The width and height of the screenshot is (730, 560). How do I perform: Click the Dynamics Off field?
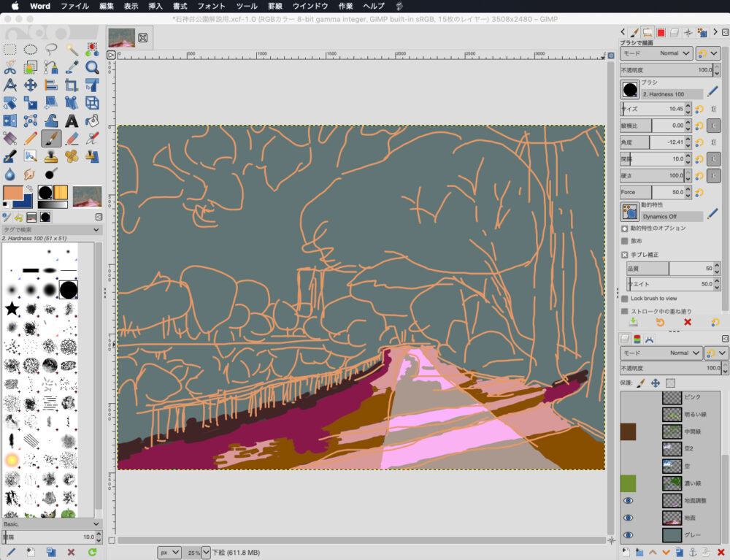(672, 217)
